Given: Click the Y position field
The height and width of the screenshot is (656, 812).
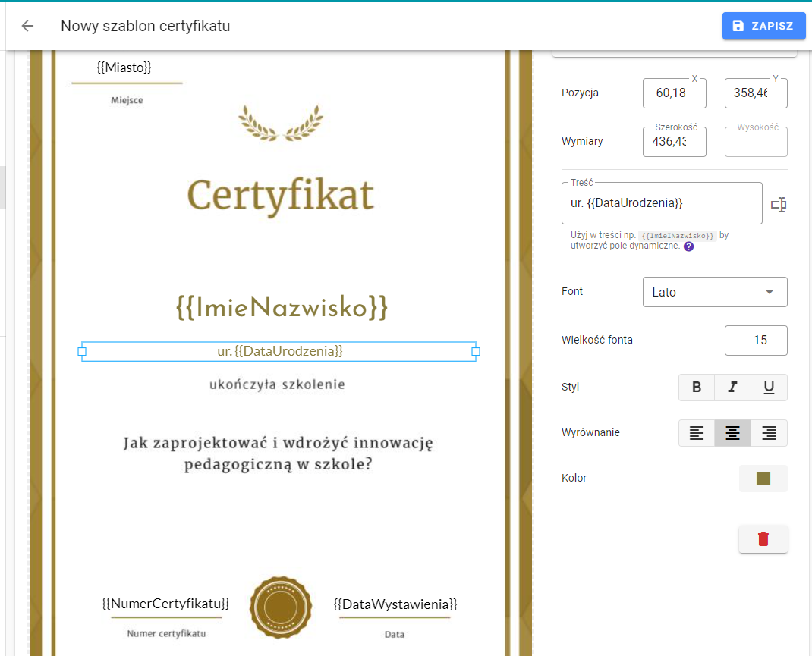Looking at the screenshot, I should pyautogui.click(x=756, y=93).
